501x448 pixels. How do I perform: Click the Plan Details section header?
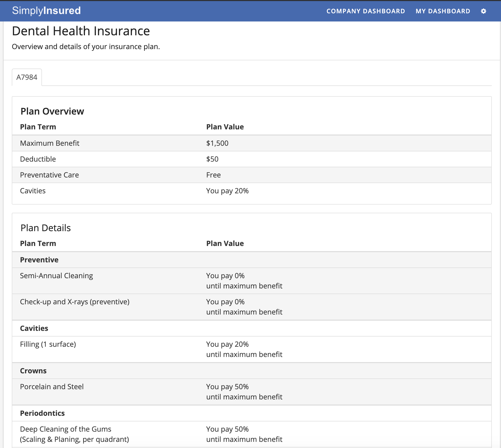coord(46,228)
